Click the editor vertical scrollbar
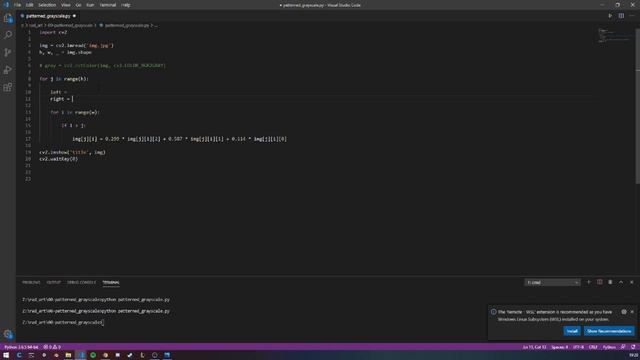 pos(638,106)
